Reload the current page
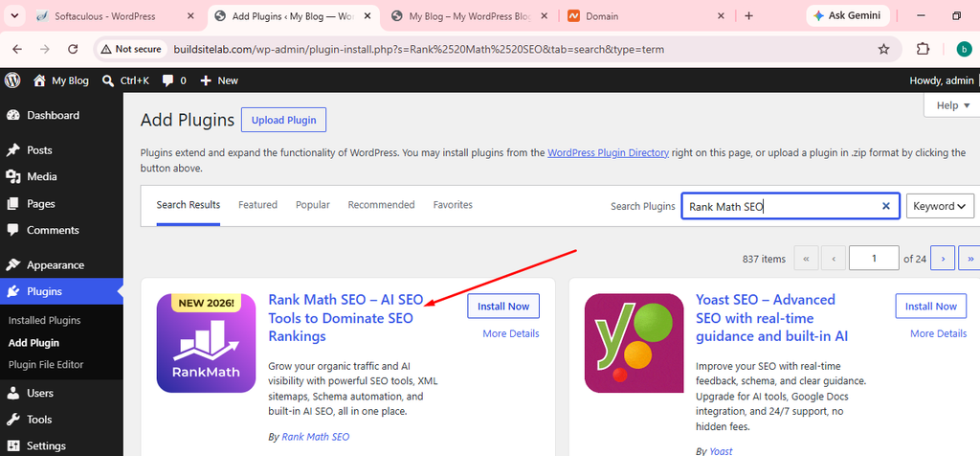The height and width of the screenshot is (456, 980). tap(73, 50)
